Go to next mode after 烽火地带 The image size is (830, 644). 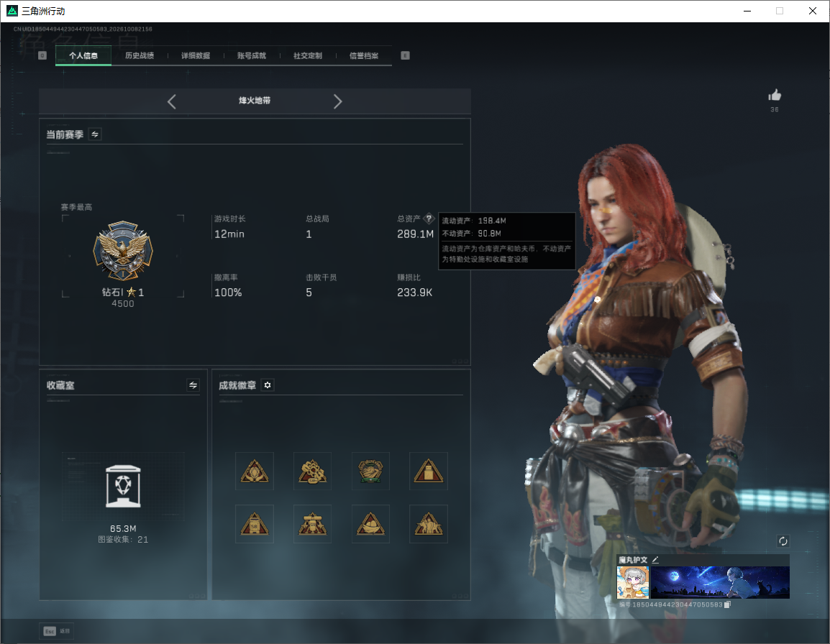click(x=338, y=101)
